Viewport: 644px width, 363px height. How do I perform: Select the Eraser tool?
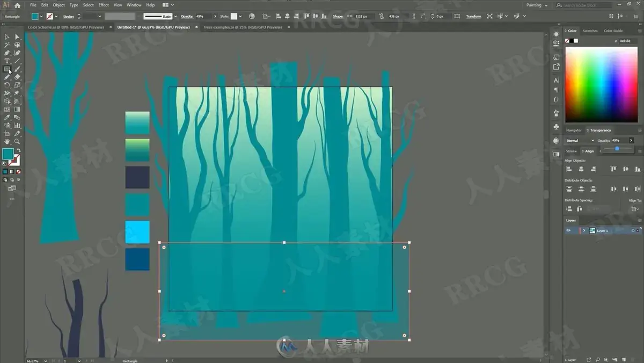[17, 77]
